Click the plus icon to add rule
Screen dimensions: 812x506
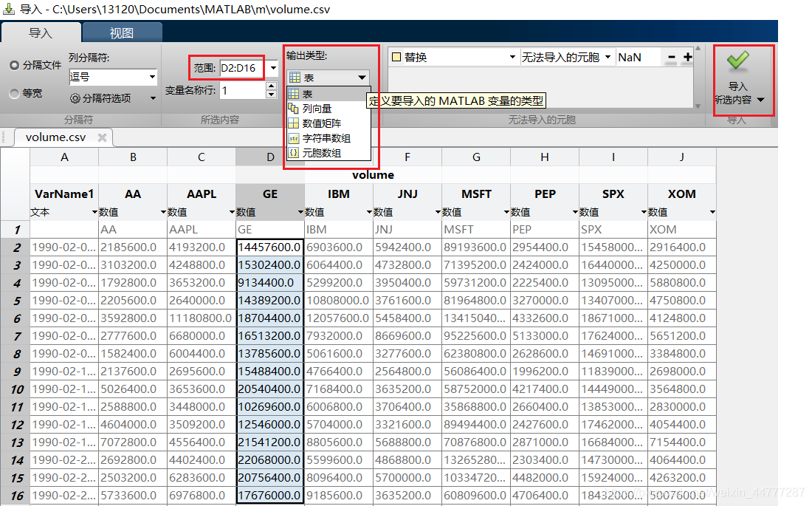687,58
